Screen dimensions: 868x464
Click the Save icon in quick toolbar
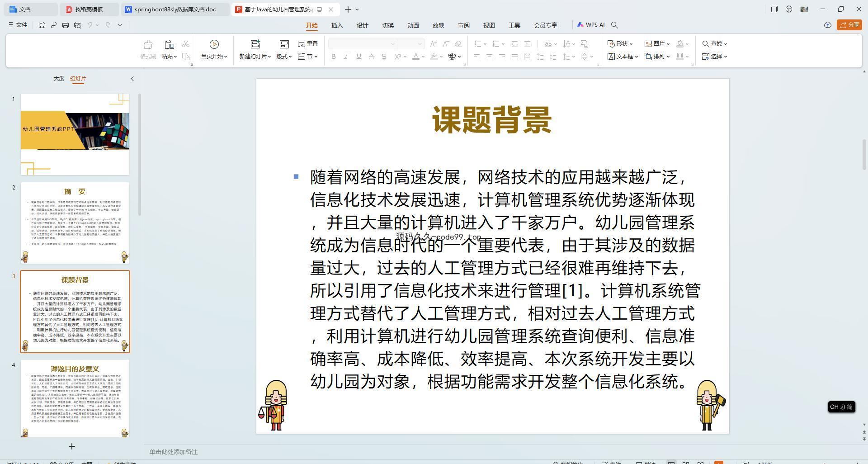click(x=42, y=25)
